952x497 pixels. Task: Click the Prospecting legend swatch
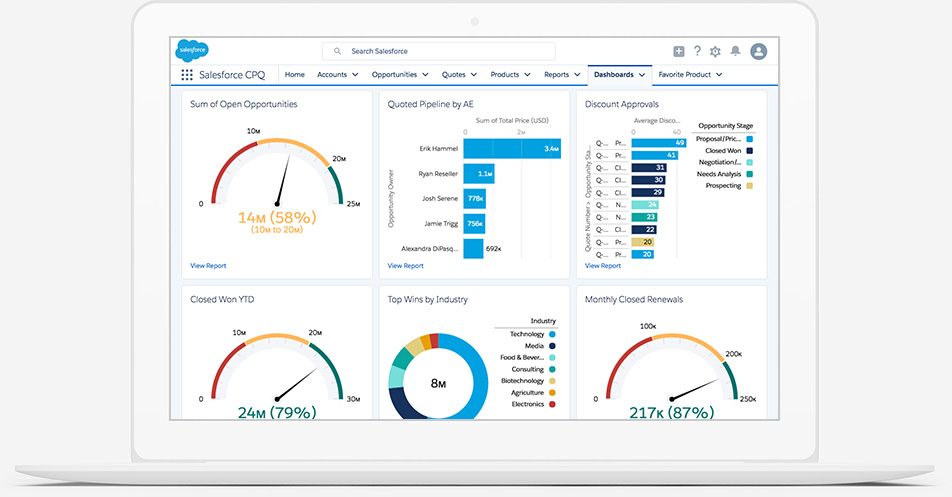[x=749, y=186]
